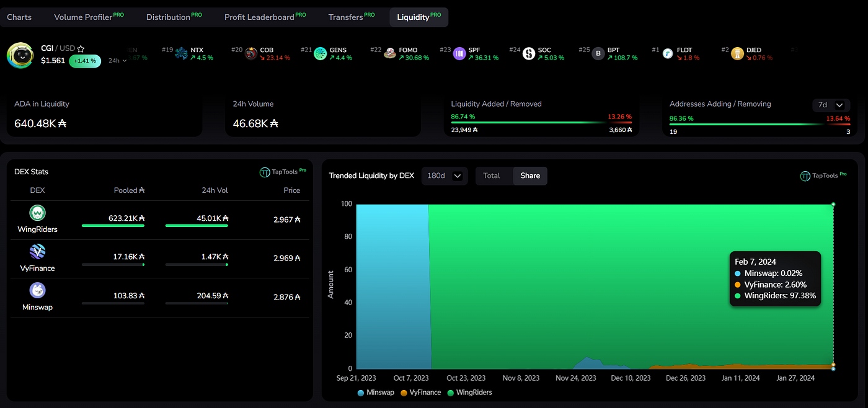
Task: Click VyFinance 17.16K pooled value
Action: pyautogui.click(x=128, y=257)
